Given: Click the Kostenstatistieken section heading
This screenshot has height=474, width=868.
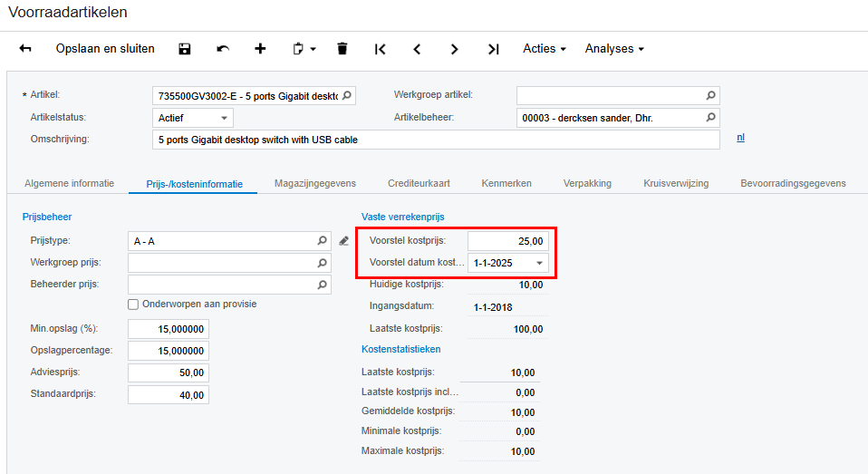Looking at the screenshot, I should tap(400, 349).
